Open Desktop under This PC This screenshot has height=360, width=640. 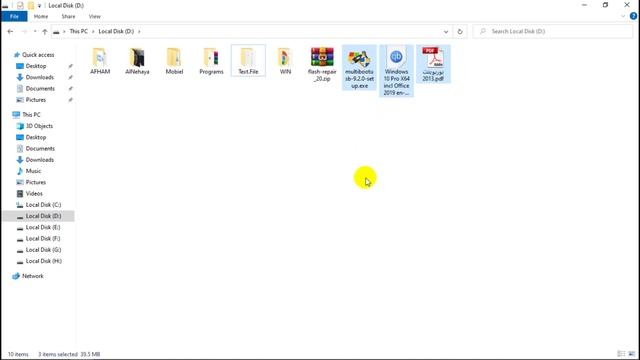click(36, 137)
